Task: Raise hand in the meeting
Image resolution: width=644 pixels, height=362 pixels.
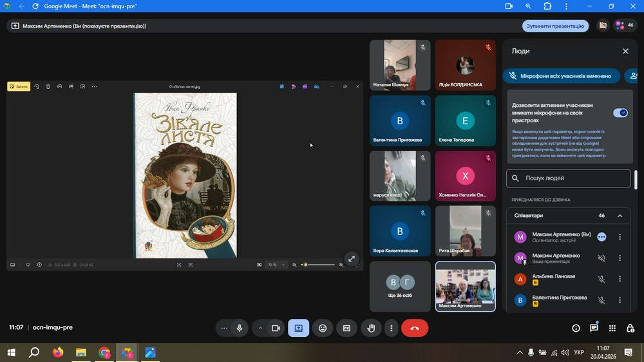Action: (371, 328)
